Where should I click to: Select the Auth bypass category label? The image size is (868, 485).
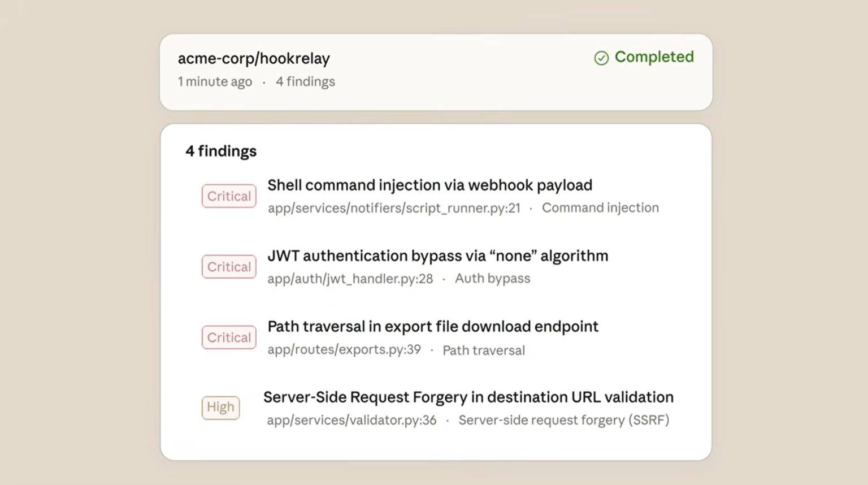pyautogui.click(x=492, y=278)
